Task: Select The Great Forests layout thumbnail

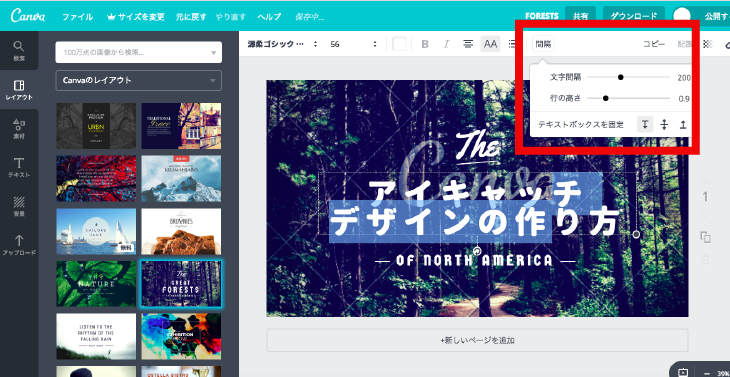Action: pos(182,284)
